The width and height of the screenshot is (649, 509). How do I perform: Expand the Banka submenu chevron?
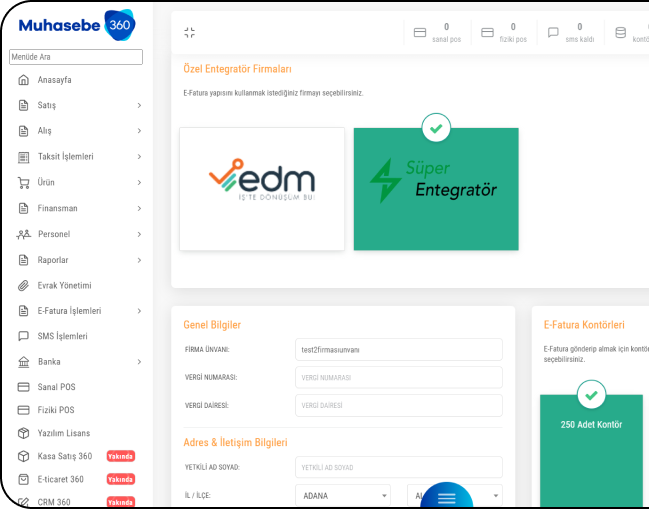139,362
